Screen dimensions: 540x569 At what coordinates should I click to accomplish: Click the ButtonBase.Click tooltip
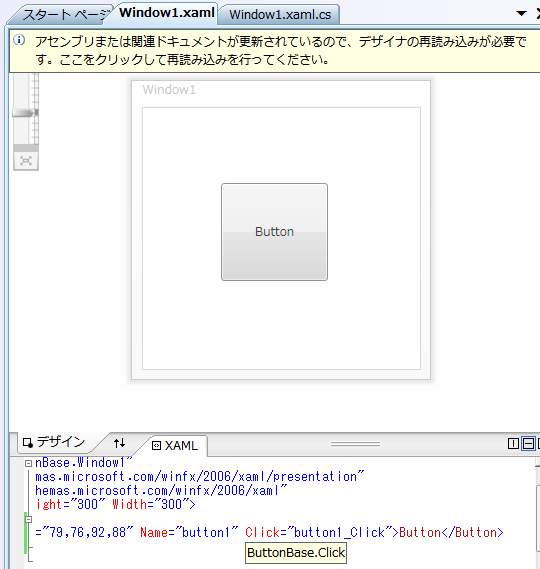(296, 553)
